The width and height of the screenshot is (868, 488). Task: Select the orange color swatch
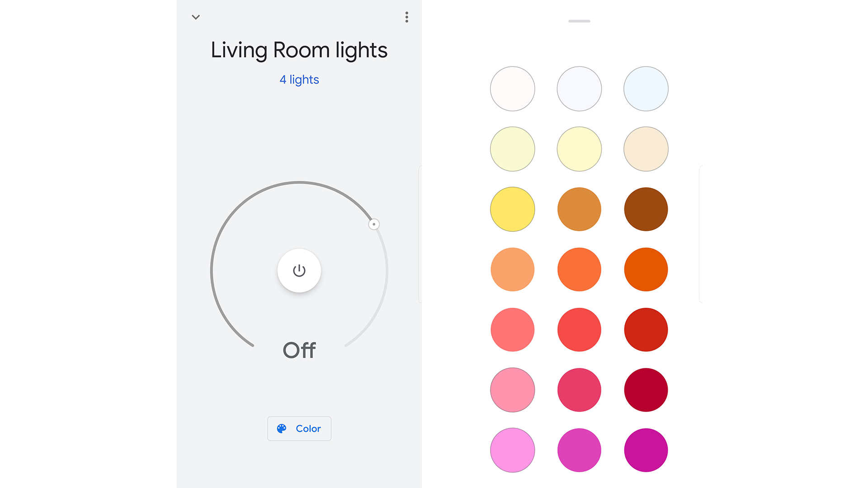(x=579, y=269)
